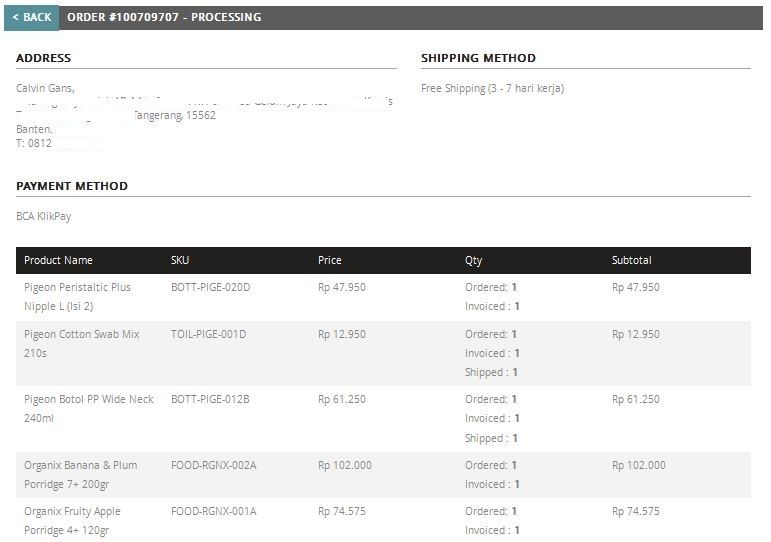Select 'Invoiced : 1' for Organix Fruity Apple

[492, 531]
